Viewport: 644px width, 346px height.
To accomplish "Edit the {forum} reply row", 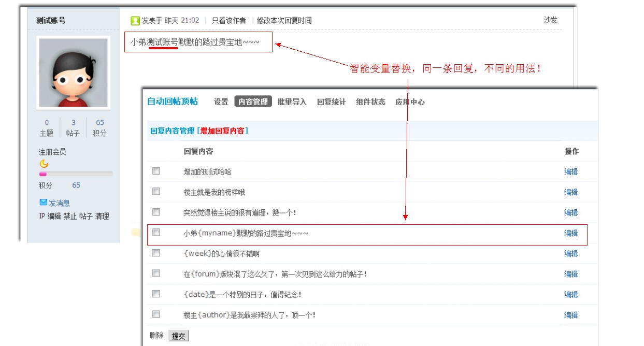I will pyautogui.click(x=571, y=274).
